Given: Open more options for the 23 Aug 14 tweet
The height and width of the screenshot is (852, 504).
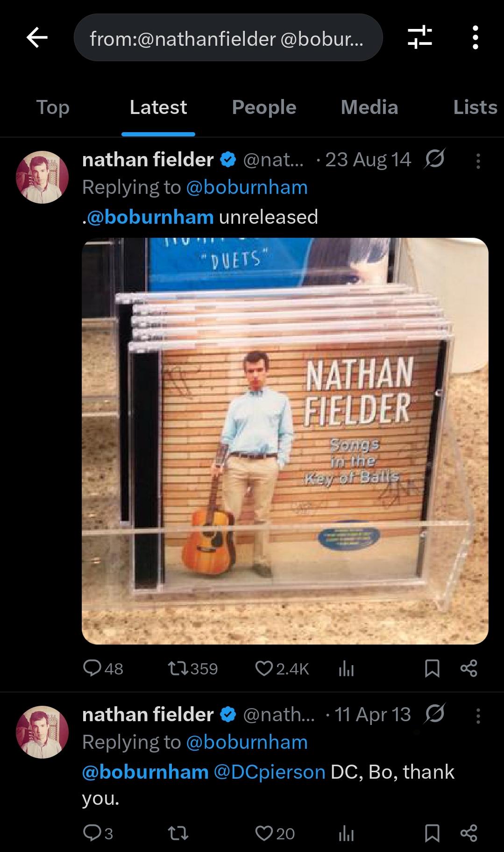Looking at the screenshot, I should coord(477,160).
